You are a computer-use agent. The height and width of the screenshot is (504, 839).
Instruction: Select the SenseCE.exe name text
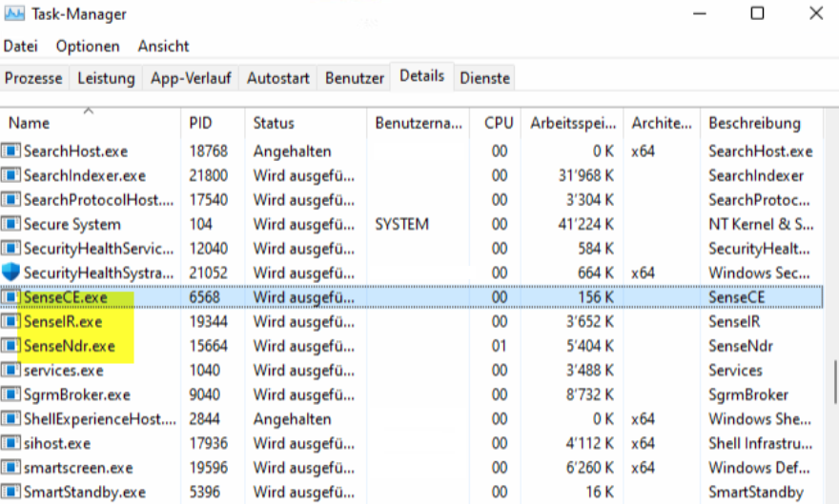[x=65, y=297]
